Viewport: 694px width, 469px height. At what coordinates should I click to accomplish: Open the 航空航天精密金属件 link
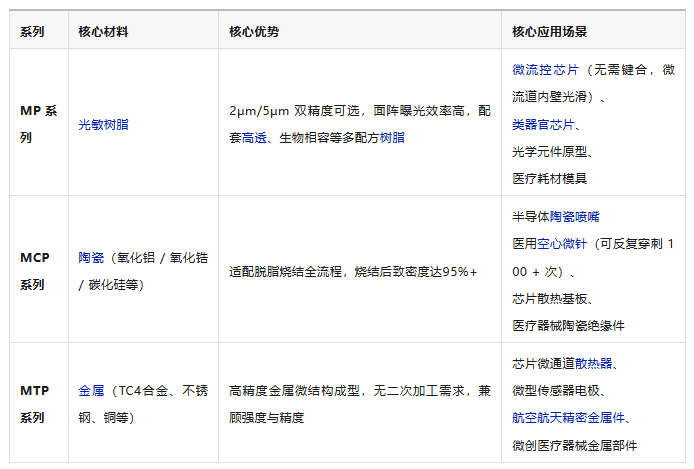[x=568, y=417]
